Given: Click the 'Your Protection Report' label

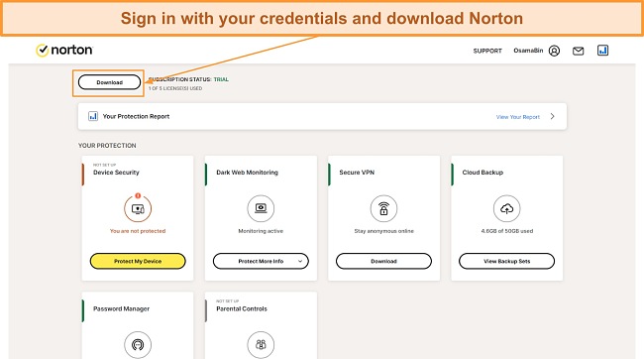Looking at the screenshot, I should pos(136,116).
